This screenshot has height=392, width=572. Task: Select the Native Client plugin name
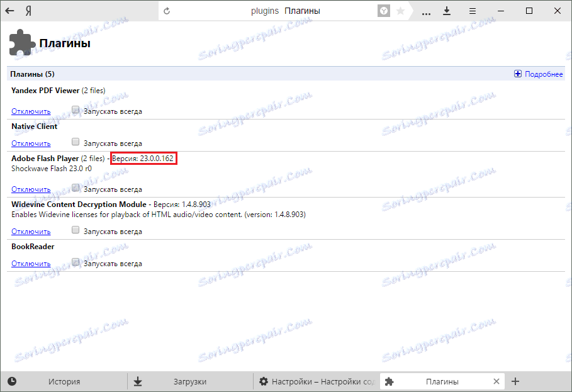[x=34, y=126]
